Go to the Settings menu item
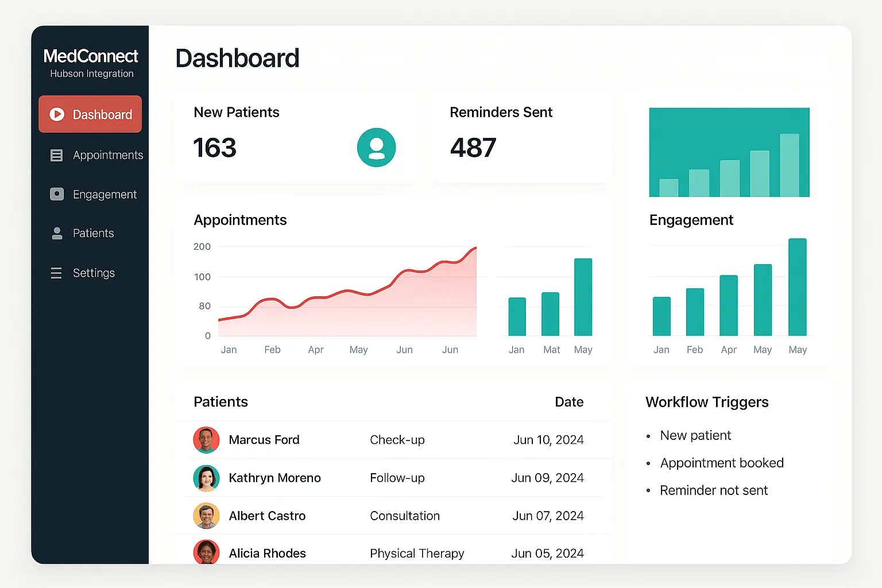 [x=94, y=273]
